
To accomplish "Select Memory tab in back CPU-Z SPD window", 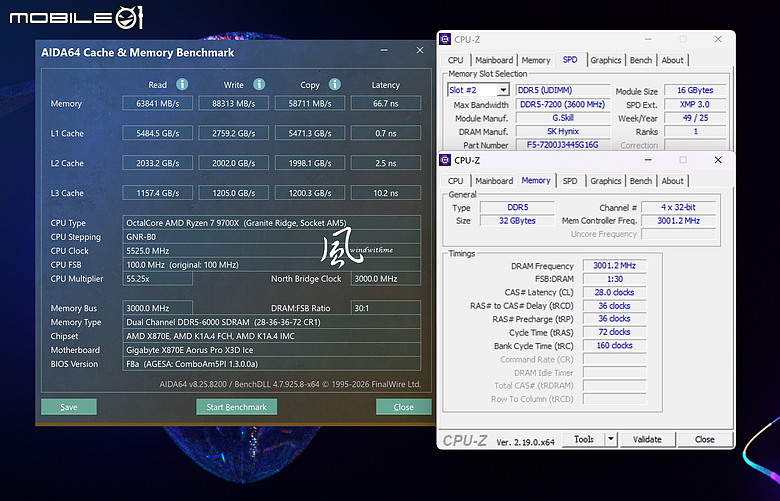I will (536, 60).
